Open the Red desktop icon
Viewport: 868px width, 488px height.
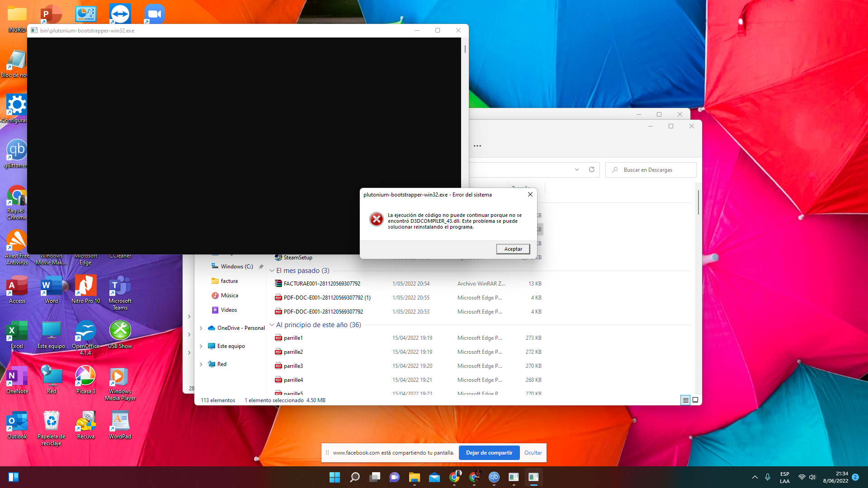[52, 380]
